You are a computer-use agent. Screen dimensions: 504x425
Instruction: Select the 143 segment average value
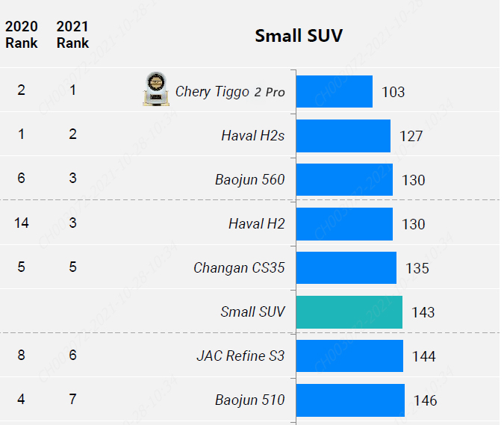pyautogui.click(x=423, y=312)
